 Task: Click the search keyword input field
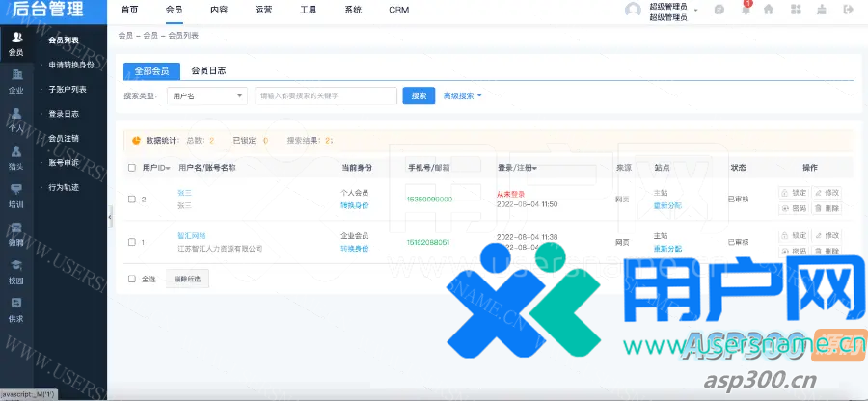coord(325,95)
